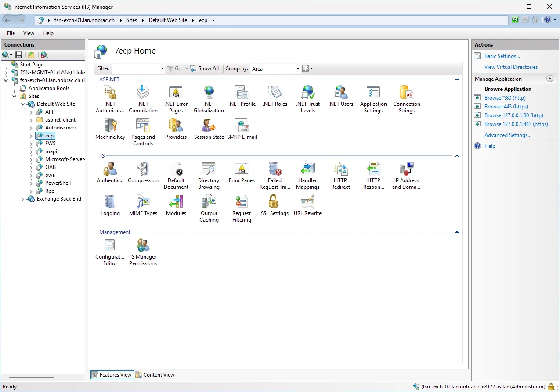The height and width of the screenshot is (392, 560).
Task: Click the Save icon in Connections toolbar
Action: tap(19, 55)
